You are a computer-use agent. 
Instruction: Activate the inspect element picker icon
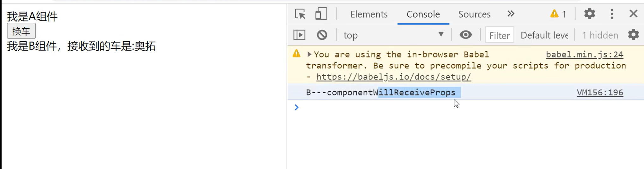(300, 14)
